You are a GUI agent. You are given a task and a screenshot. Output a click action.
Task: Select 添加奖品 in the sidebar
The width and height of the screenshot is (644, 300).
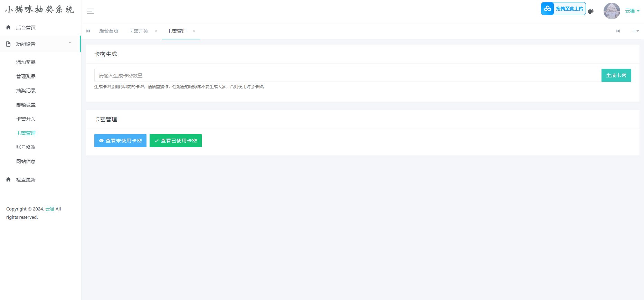click(26, 62)
